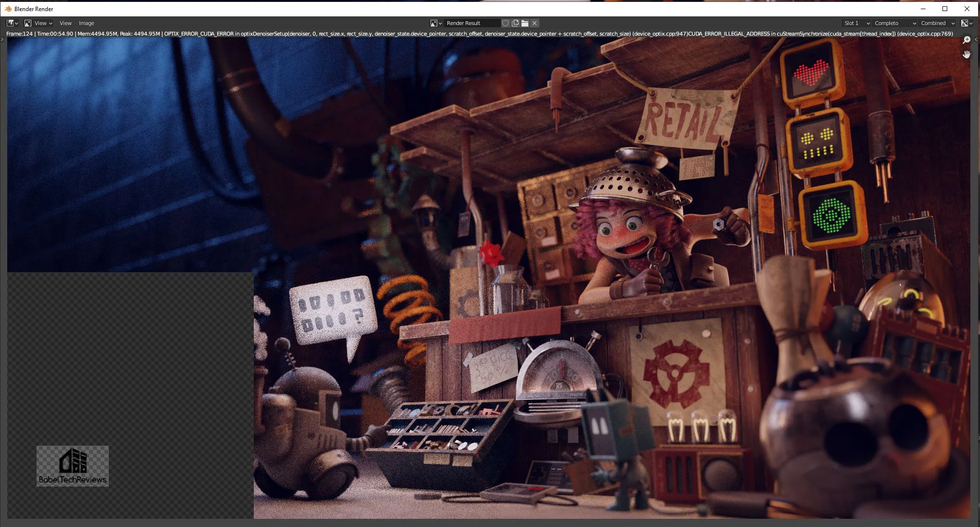Toggle the fake user shield icon
Image resolution: width=980 pixels, height=527 pixels.
(x=505, y=23)
